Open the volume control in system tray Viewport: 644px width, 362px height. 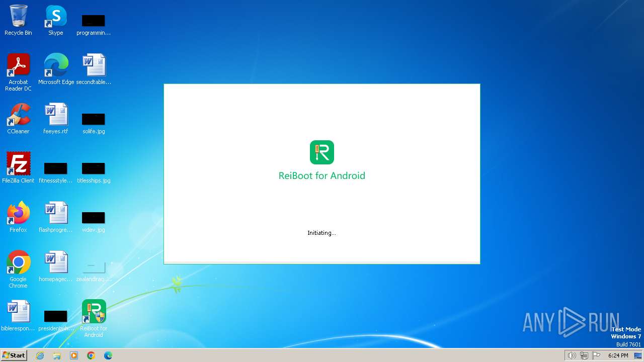pos(572,355)
